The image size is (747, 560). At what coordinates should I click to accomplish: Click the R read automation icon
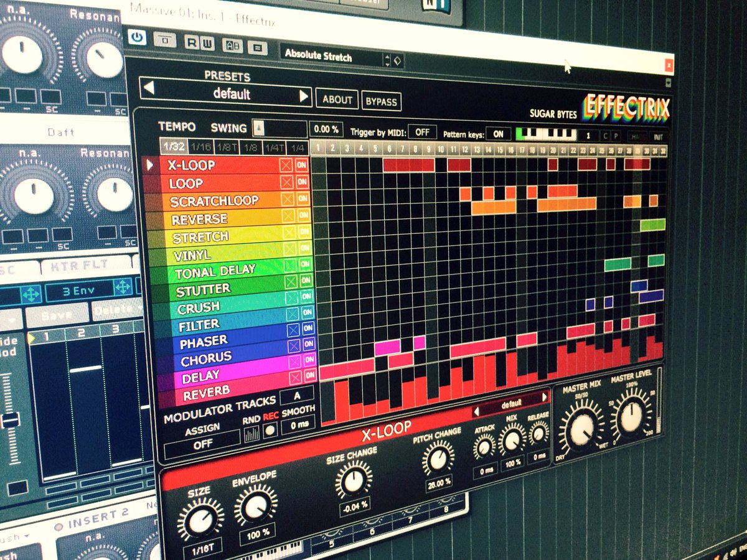click(x=192, y=43)
